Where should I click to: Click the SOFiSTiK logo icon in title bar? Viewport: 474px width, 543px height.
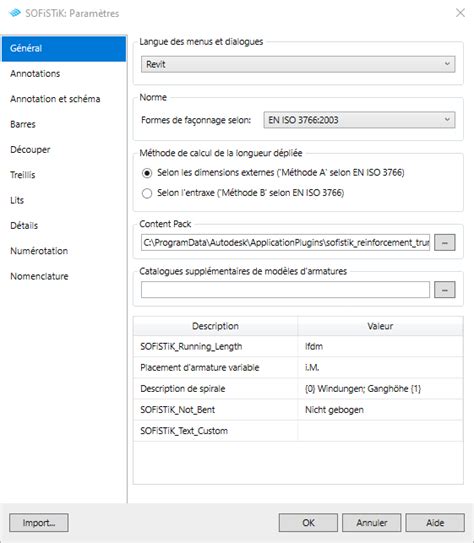click(x=15, y=13)
